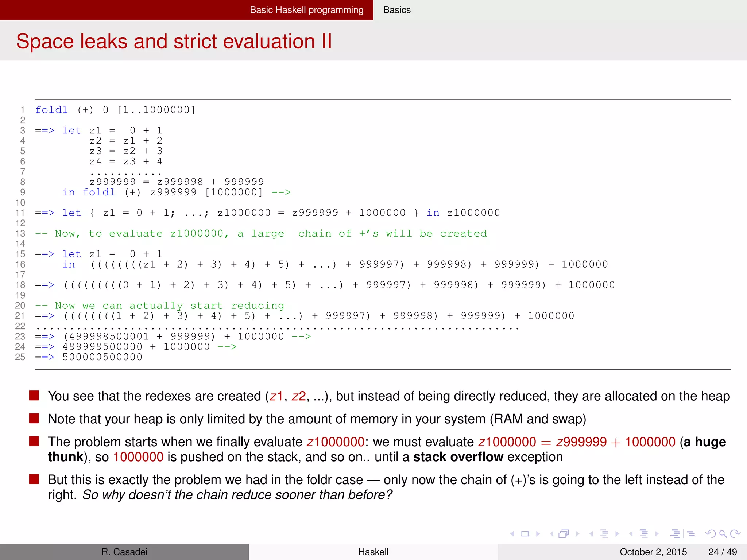747x560 pixels.
Task: Jump to previous frame arrow
Action: click(551, 534)
